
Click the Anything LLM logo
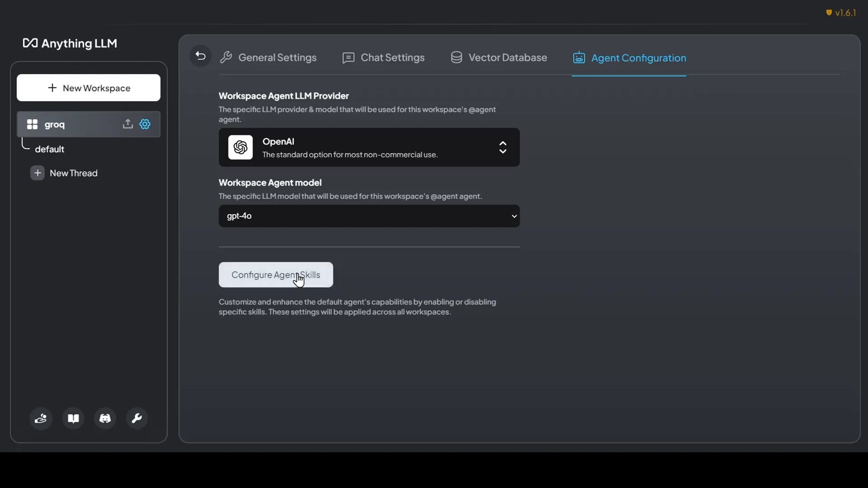[x=70, y=43]
